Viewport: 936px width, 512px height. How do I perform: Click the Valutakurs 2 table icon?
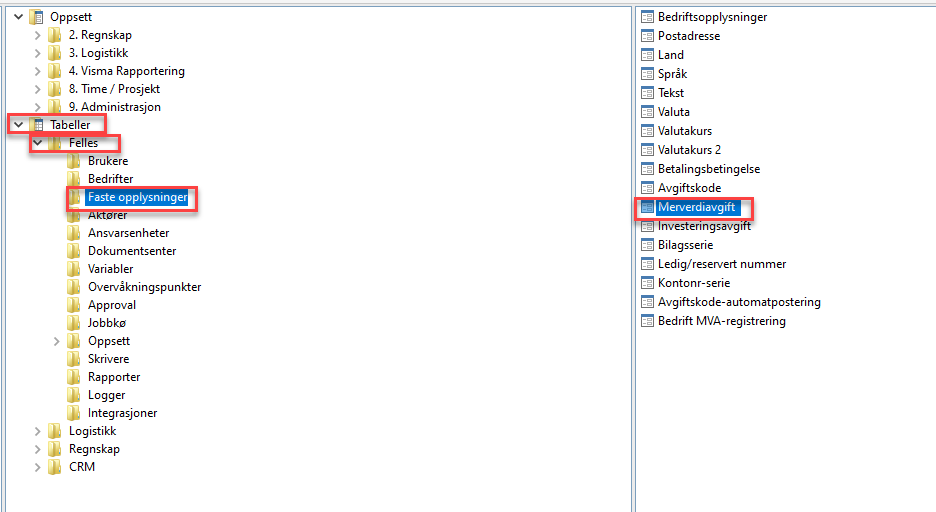(647, 150)
